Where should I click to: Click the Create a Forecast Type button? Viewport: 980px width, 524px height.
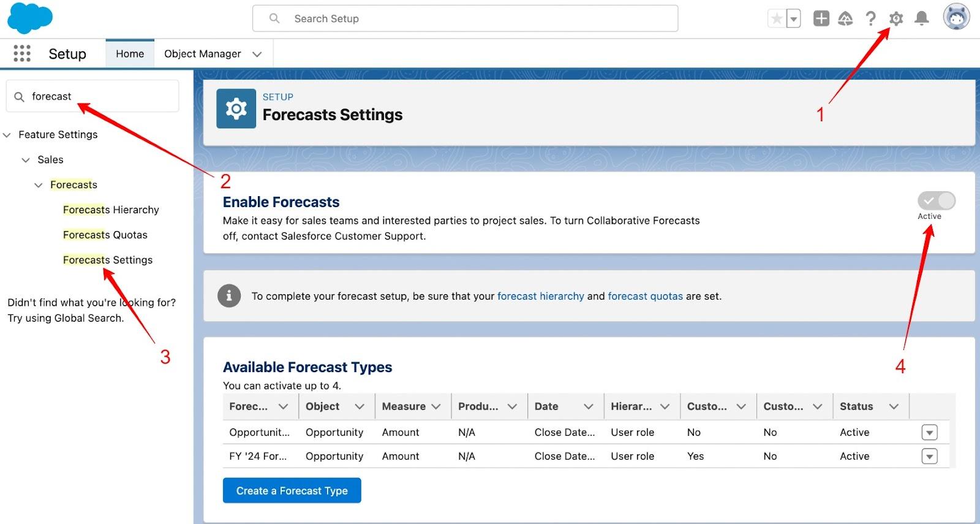292,490
